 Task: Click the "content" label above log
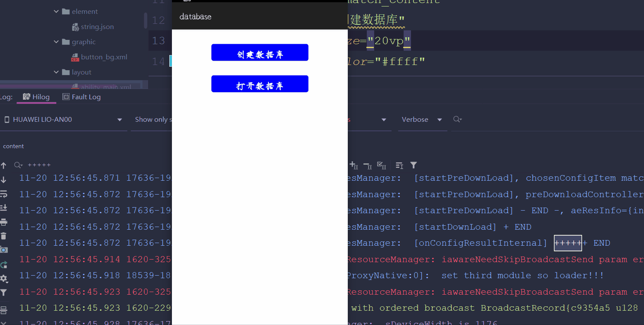click(13, 146)
